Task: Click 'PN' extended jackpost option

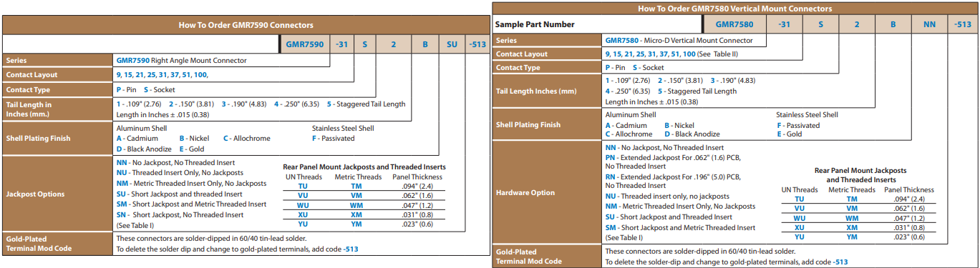Action: click(611, 157)
